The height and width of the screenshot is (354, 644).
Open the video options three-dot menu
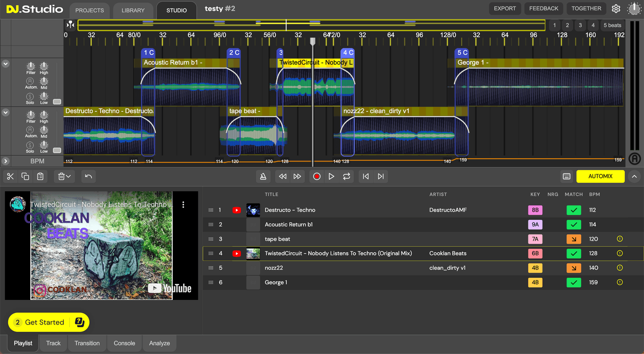183,205
